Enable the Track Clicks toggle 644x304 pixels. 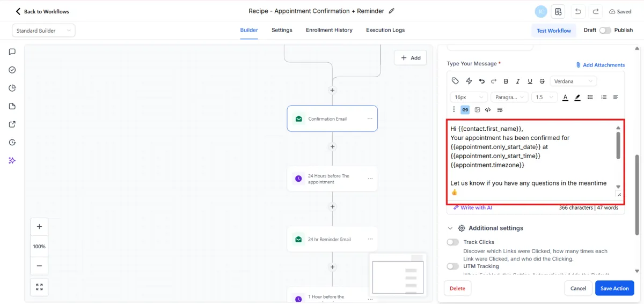coord(453,242)
